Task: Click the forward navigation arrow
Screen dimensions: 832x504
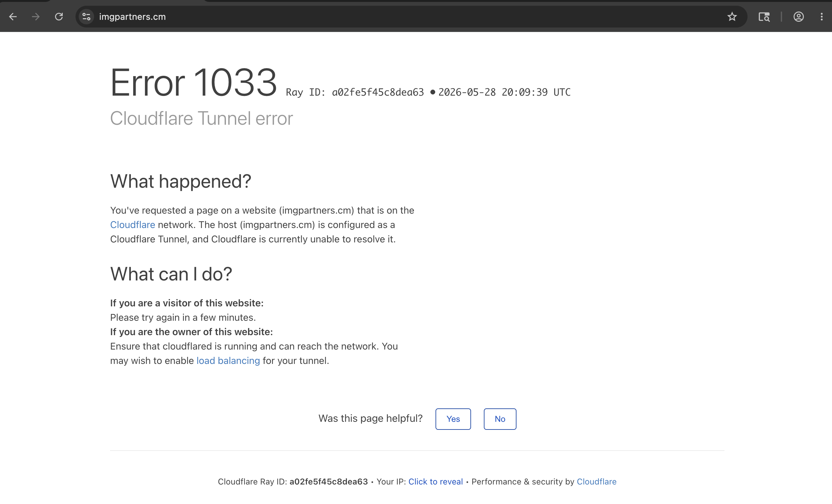Action: 36,17
